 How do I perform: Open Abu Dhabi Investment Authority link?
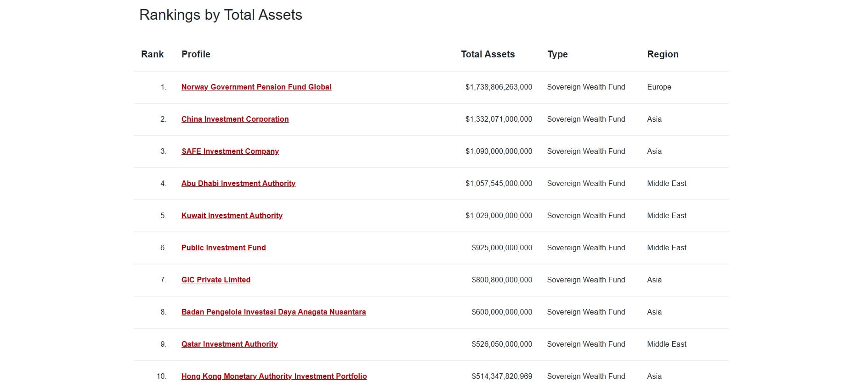[238, 183]
